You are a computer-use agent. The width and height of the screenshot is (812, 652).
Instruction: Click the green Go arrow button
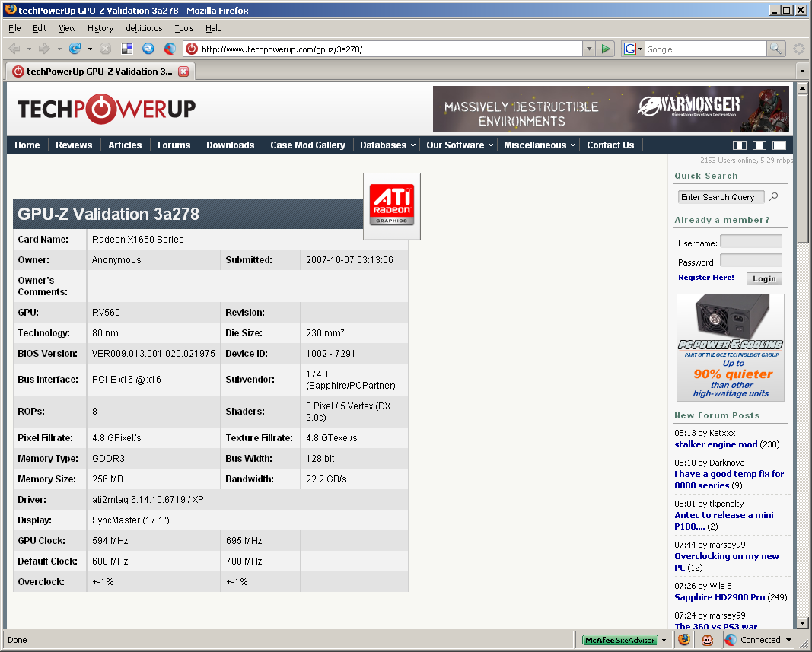pos(606,49)
